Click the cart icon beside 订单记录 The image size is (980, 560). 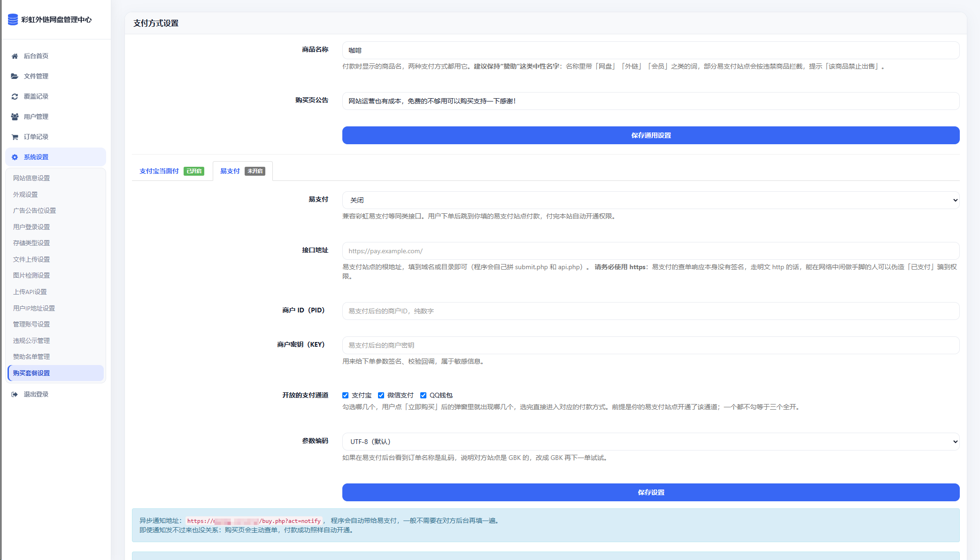(x=15, y=137)
